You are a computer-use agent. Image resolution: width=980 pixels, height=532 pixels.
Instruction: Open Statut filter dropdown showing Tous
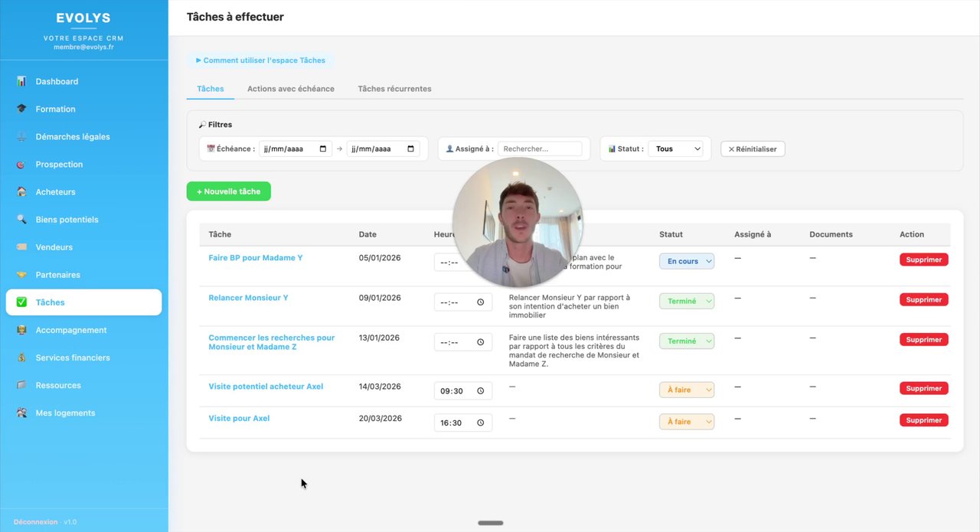[675, 149]
